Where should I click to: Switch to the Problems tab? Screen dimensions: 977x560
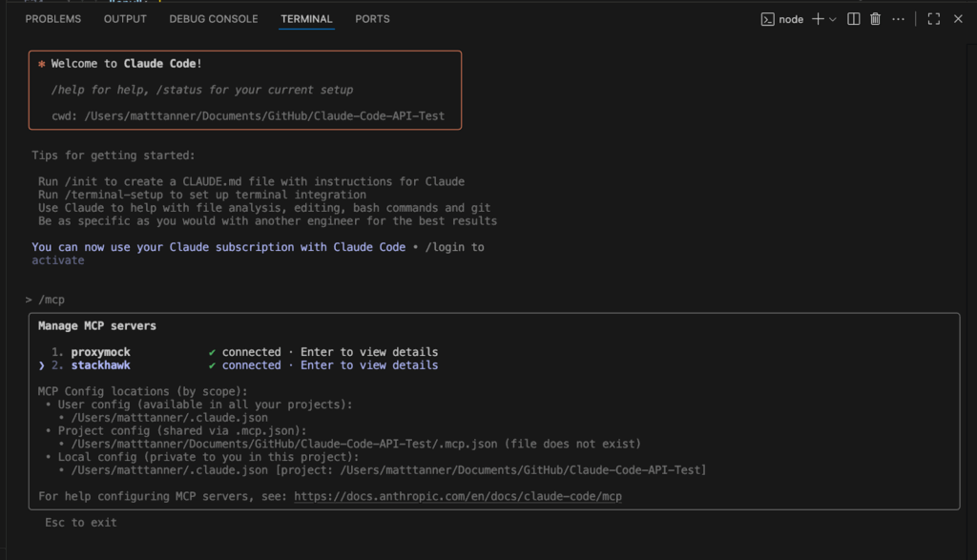coord(53,19)
